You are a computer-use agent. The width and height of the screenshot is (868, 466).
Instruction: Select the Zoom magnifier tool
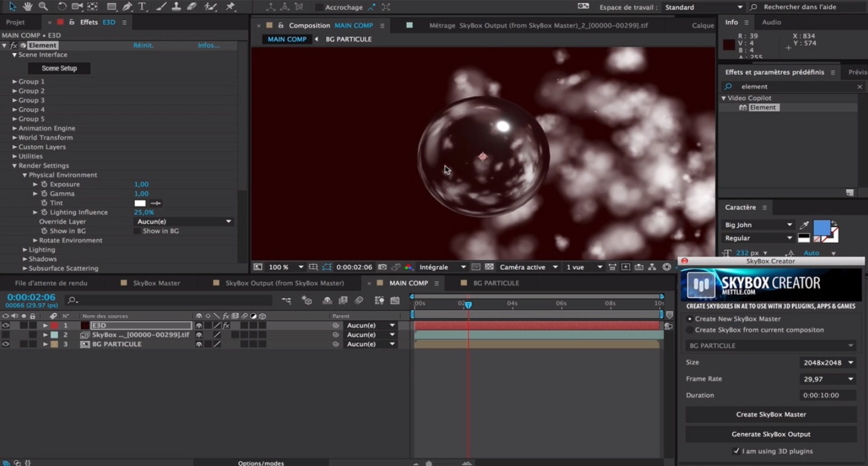(43, 7)
